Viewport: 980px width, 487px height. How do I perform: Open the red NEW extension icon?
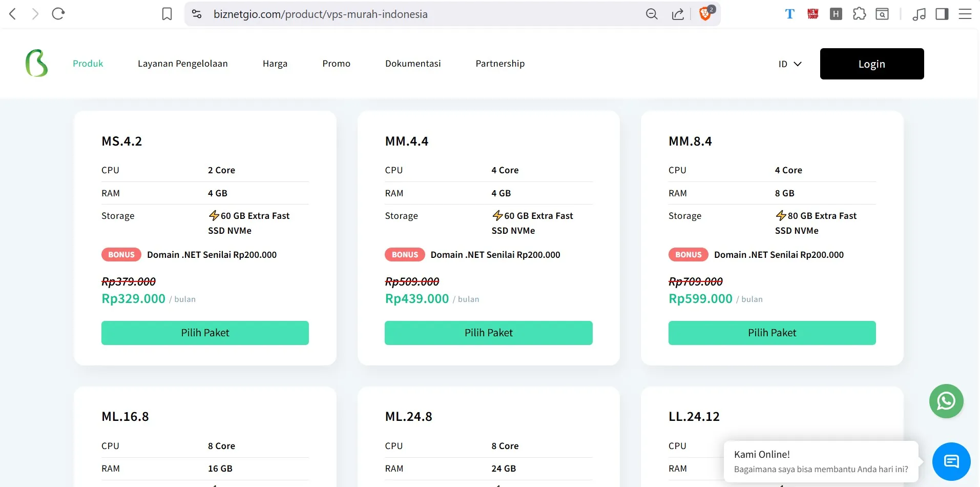point(813,14)
